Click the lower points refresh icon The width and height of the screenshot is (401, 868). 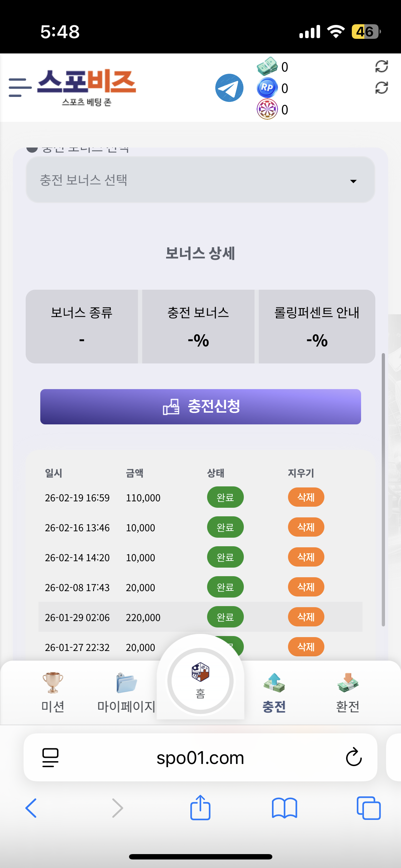coord(381,88)
